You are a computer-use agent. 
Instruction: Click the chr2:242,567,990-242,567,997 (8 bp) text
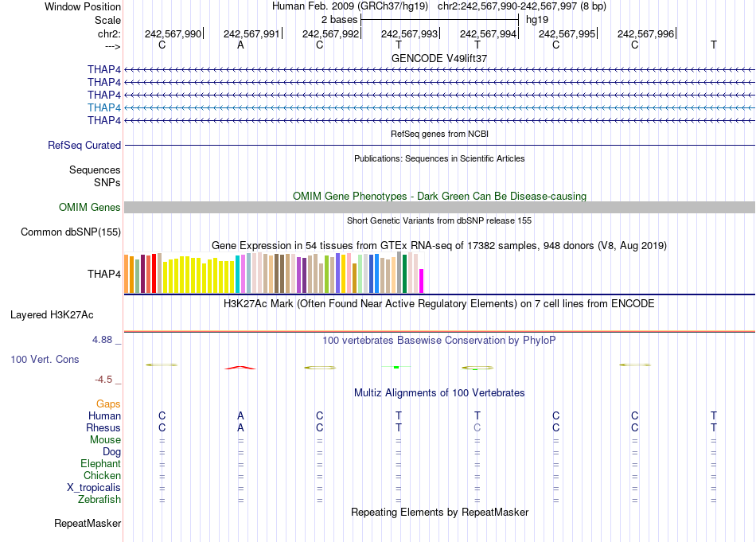pyautogui.click(x=522, y=6)
